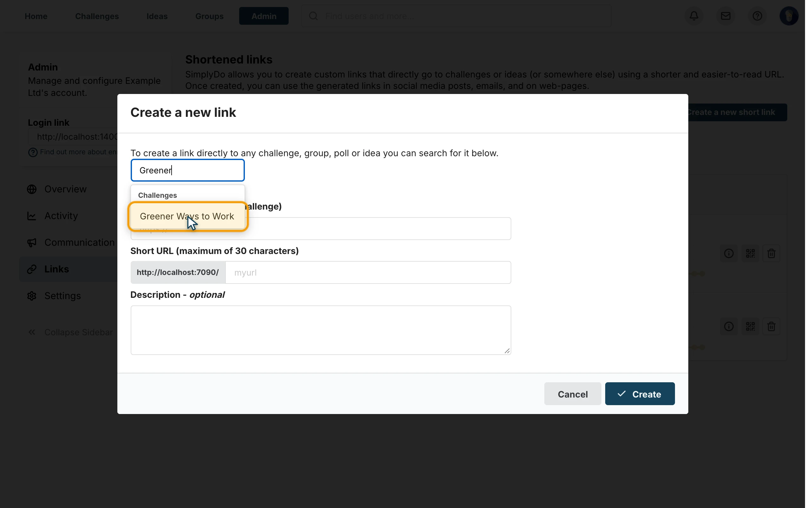Click the Description textarea resize handle
812x508 pixels.
pos(507,351)
